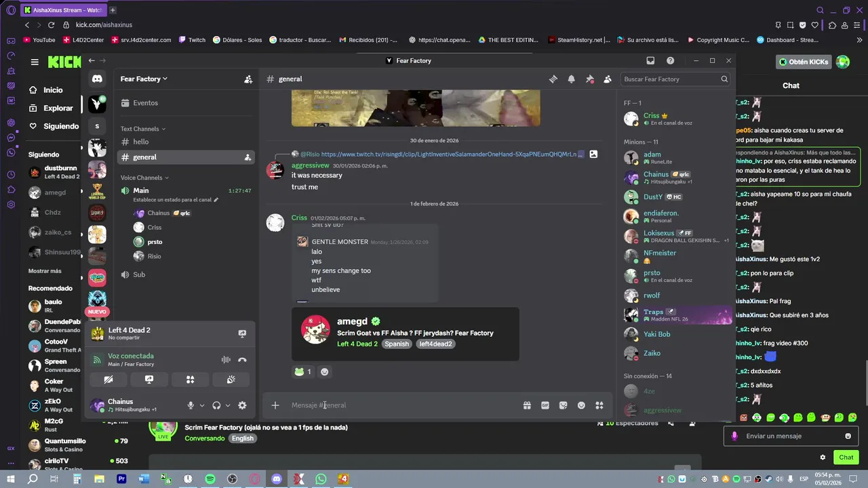
Task: Click left4dead2 tag in amegd embed
Action: [x=435, y=344]
